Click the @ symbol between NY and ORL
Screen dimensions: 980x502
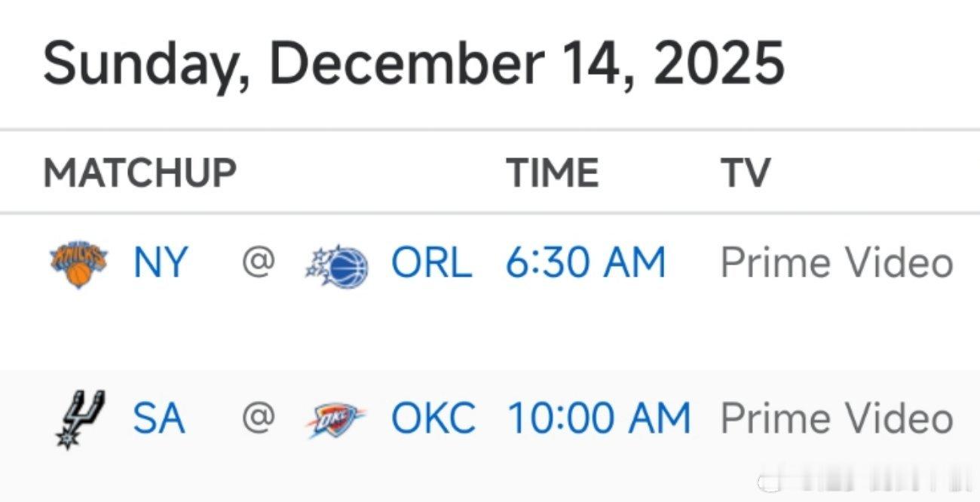tap(259, 263)
